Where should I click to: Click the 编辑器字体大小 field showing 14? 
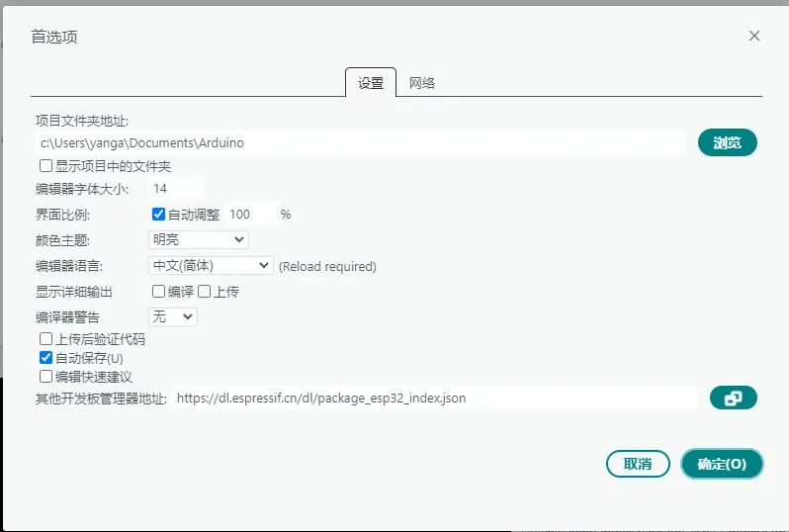175,188
